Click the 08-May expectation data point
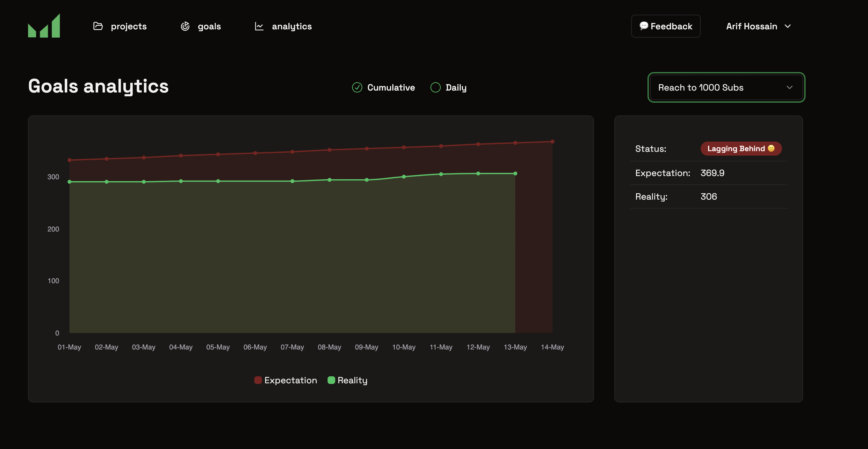 329,150
